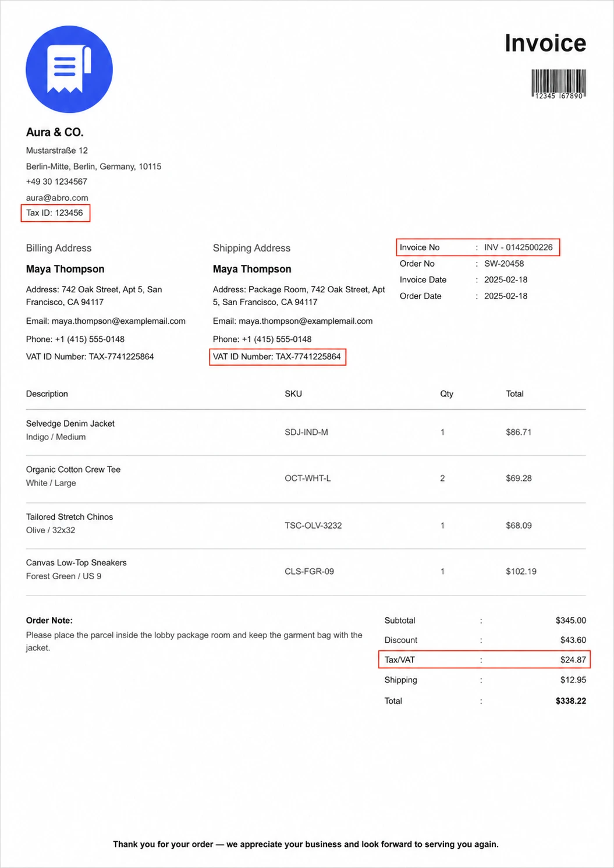The width and height of the screenshot is (614, 868).
Task: Click the Invoice heading
Action: 545,43
